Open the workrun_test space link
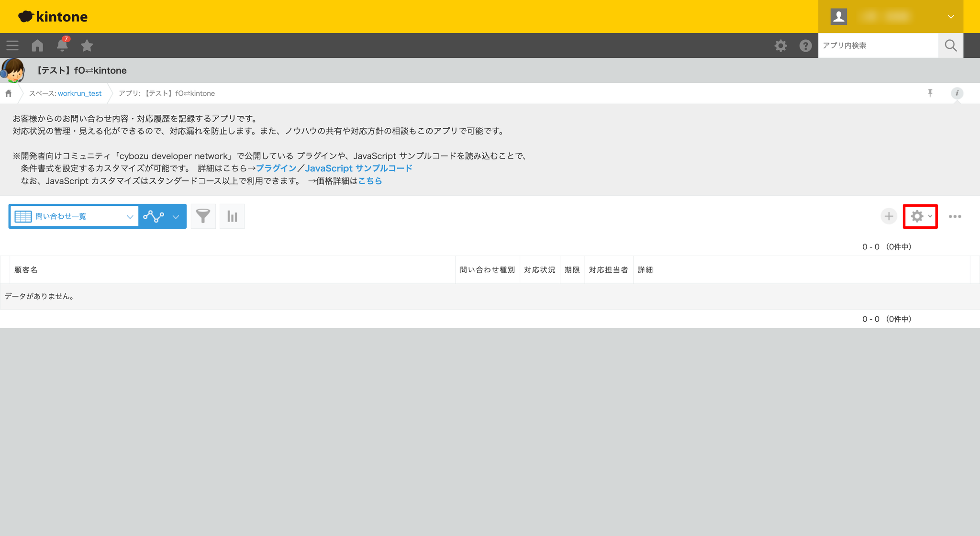The width and height of the screenshot is (980, 536). (79, 93)
